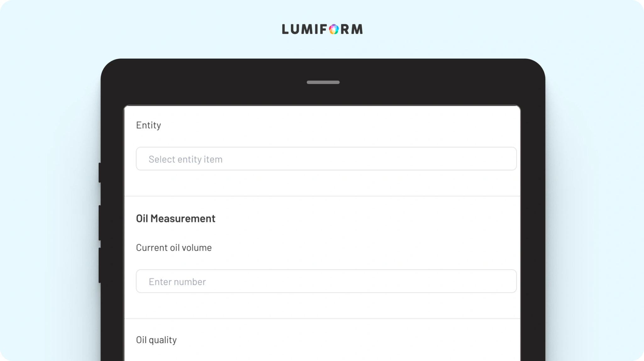Image resolution: width=644 pixels, height=361 pixels.
Task: Click the Entity field label
Action: click(148, 125)
